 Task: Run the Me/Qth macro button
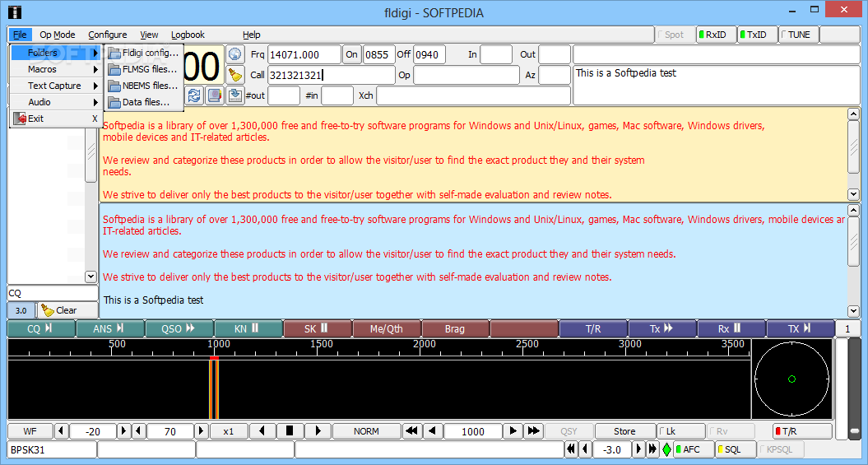pyautogui.click(x=387, y=329)
